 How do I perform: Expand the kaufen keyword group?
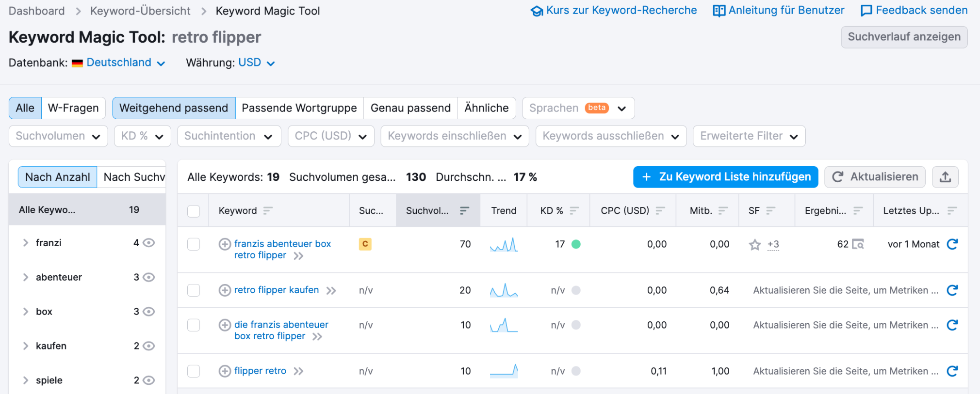(26, 346)
